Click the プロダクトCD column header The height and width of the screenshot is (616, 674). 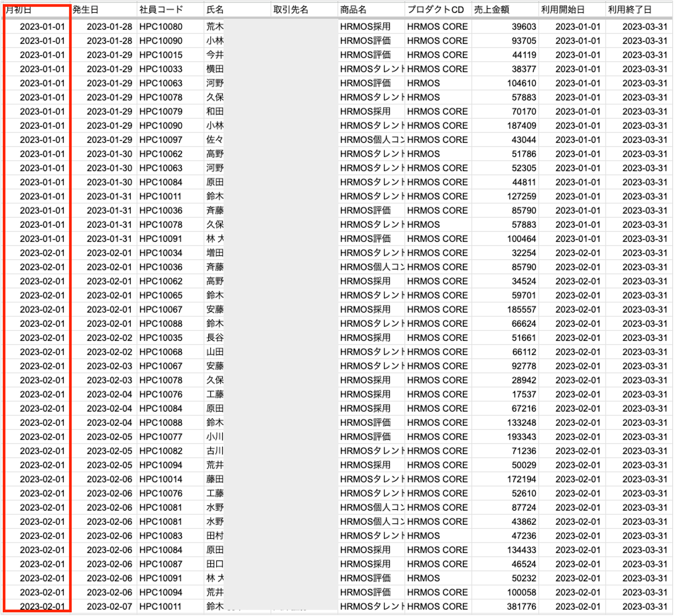pyautogui.click(x=436, y=10)
